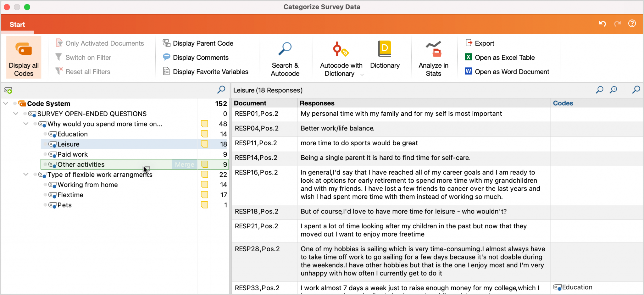
Task: Switch to the Start tab
Action: point(17,24)
